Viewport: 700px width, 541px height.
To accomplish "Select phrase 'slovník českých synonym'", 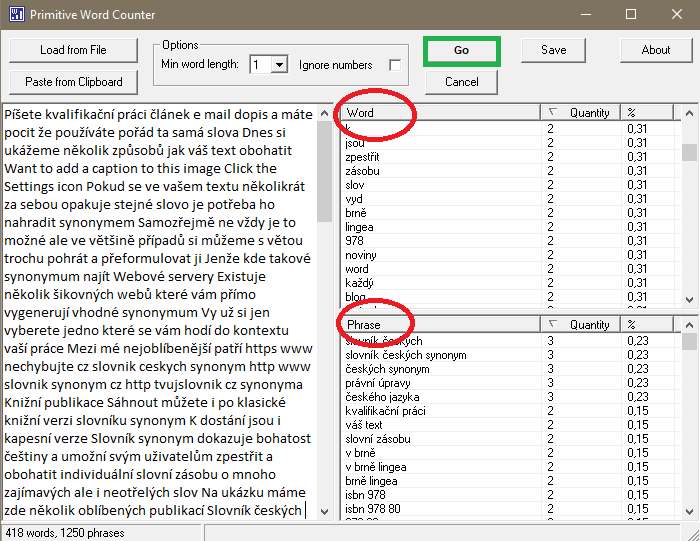I will [509, 355].
